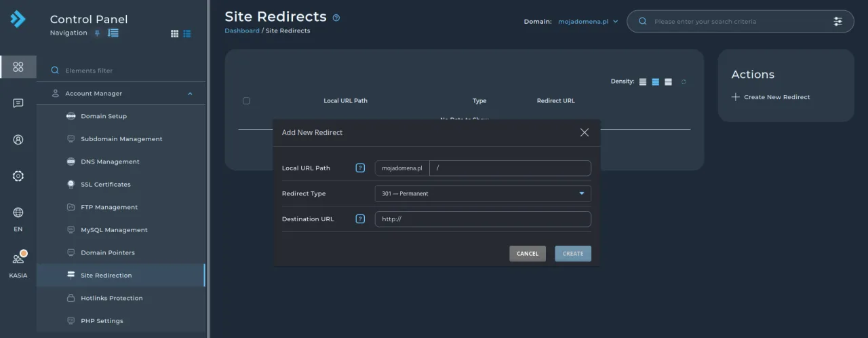The width and height of the screenshot is (868, 338).
Task: Click the help icon beside Destination URL
Action: click(360, 219)
